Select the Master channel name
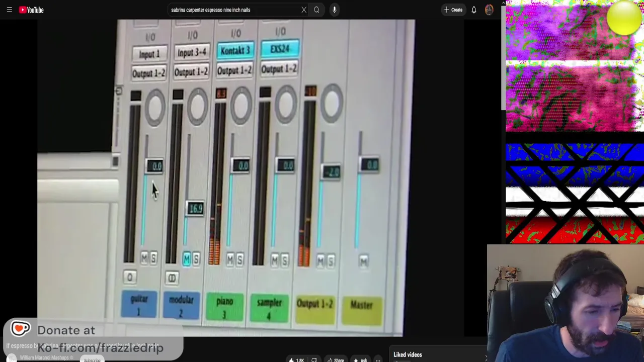This screenshot has width=644, height=362. coord(362,310)
